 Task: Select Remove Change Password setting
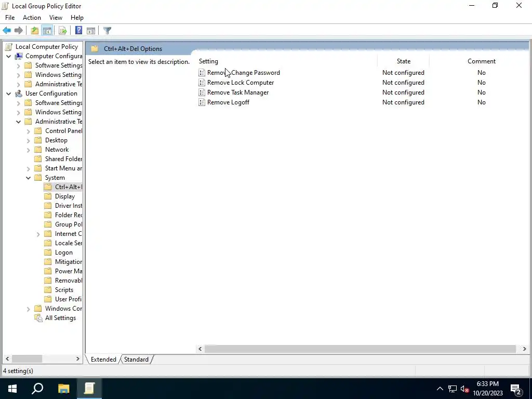click(243, 73)
